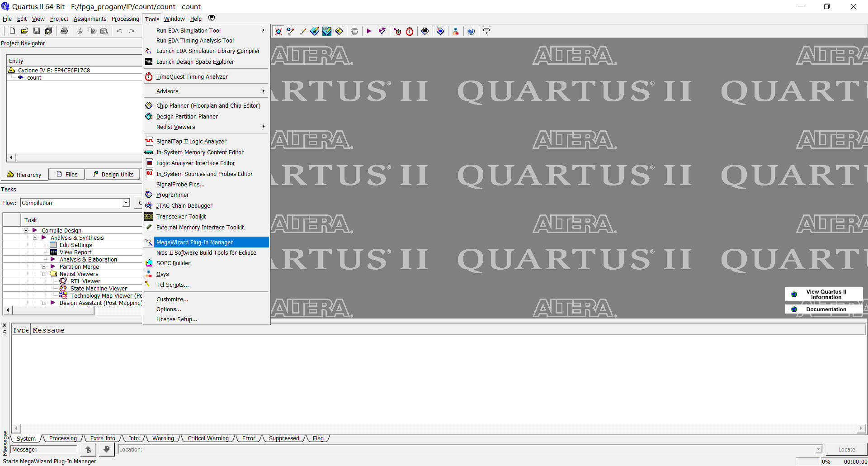This screenshot has width=868, height=466.
Task: Click the New file toolbar icon
Action: pyautogui.click(x=12, y=31)
